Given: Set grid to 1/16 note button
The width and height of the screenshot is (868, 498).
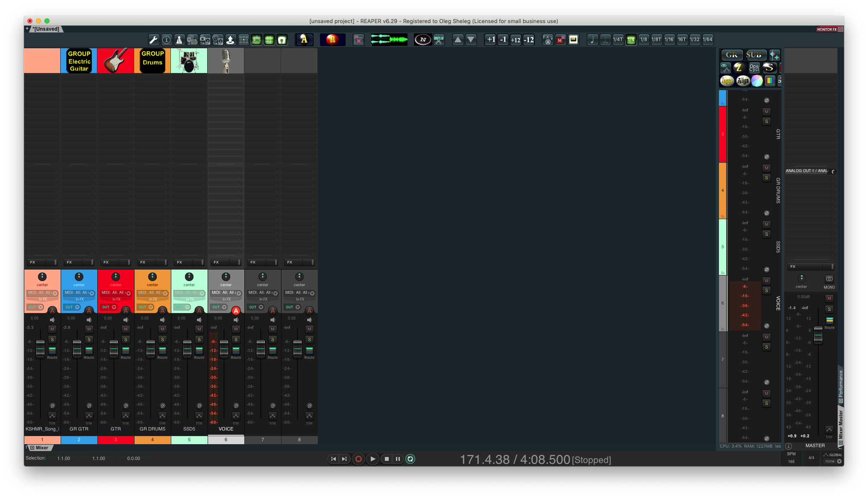Looking at the screenshot, I should pyautogui.click(x=669, y=40).
